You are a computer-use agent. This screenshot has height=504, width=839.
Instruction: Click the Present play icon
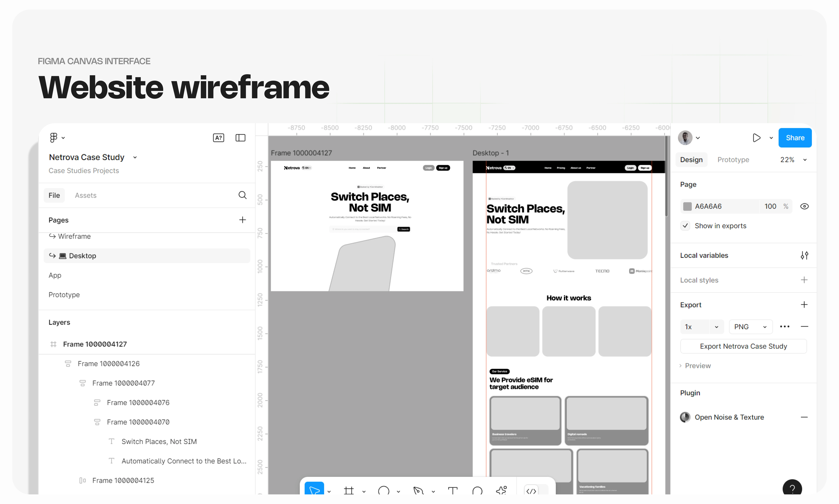coord(756,138)
